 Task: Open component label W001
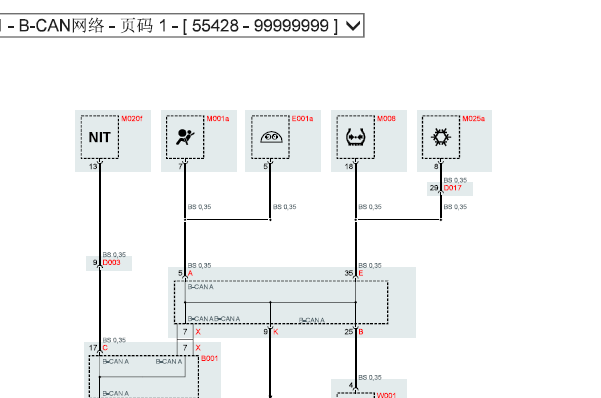(386, 395)
